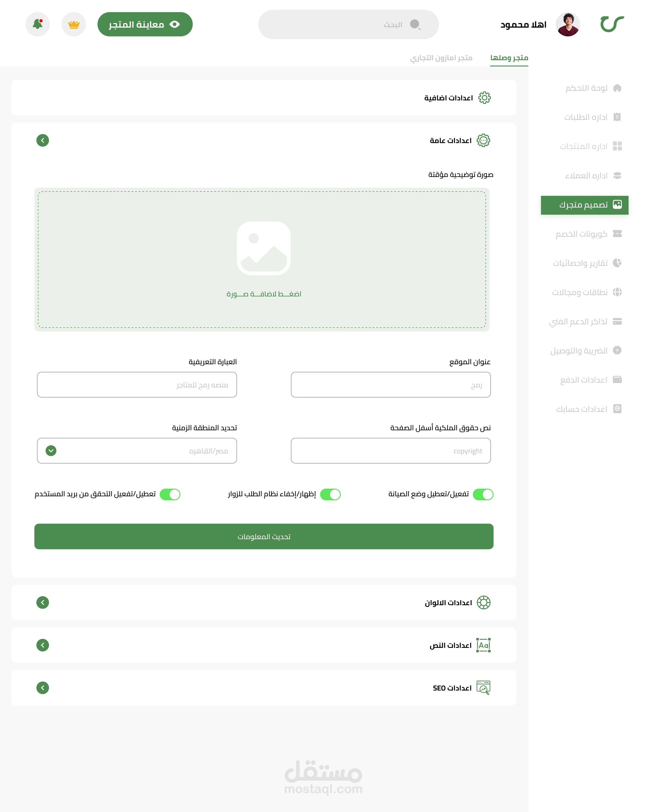
Task: Open the user profile avatar
Action: tap(567, 24)
